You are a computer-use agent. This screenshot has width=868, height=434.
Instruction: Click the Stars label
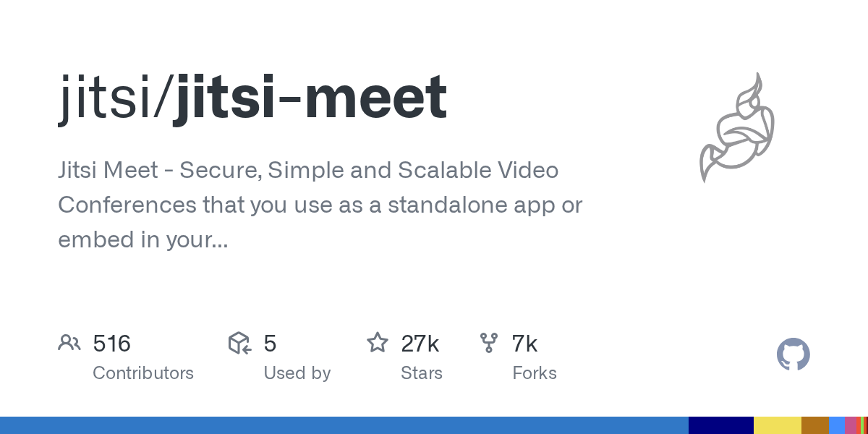click(x=422, y=373)
